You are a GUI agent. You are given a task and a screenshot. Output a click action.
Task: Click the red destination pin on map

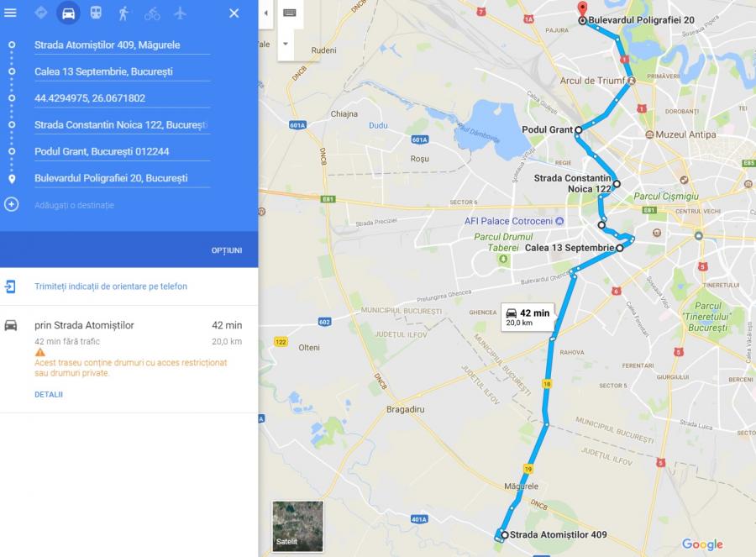point(582,8)
